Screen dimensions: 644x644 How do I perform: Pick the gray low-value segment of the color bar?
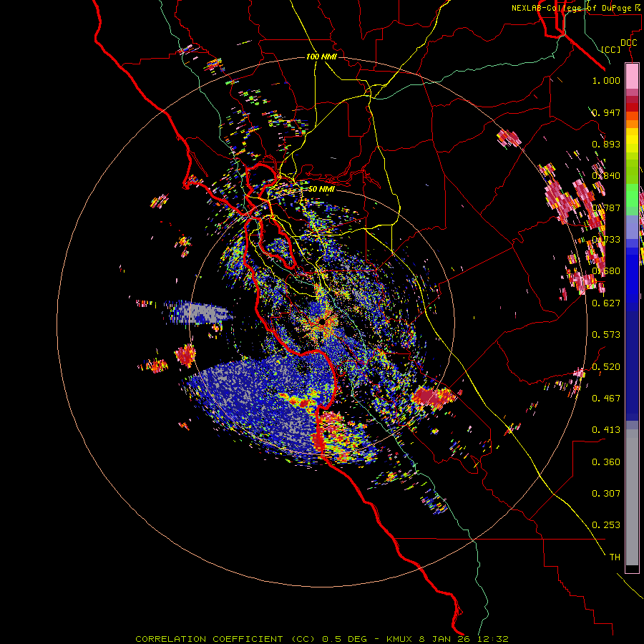[632, 497]
